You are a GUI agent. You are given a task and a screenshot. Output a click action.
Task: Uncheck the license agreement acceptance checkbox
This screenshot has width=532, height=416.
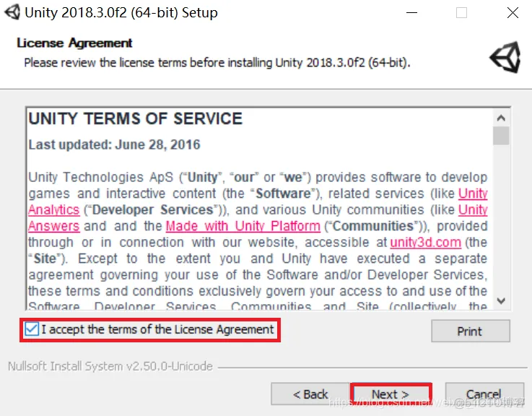point(32,329)
